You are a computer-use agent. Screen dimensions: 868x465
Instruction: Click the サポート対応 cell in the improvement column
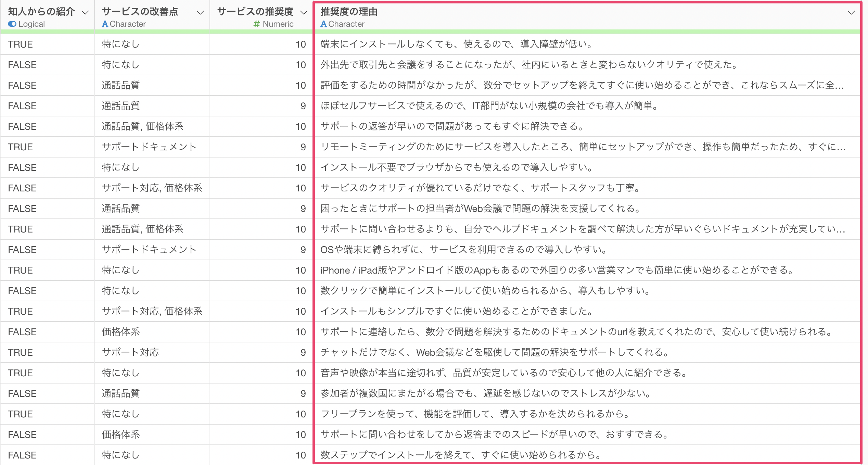click(130, 352)
